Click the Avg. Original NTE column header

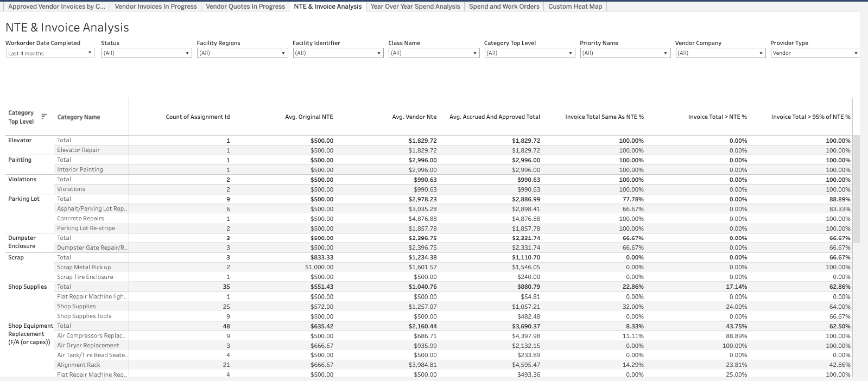[x=309, y=117]
